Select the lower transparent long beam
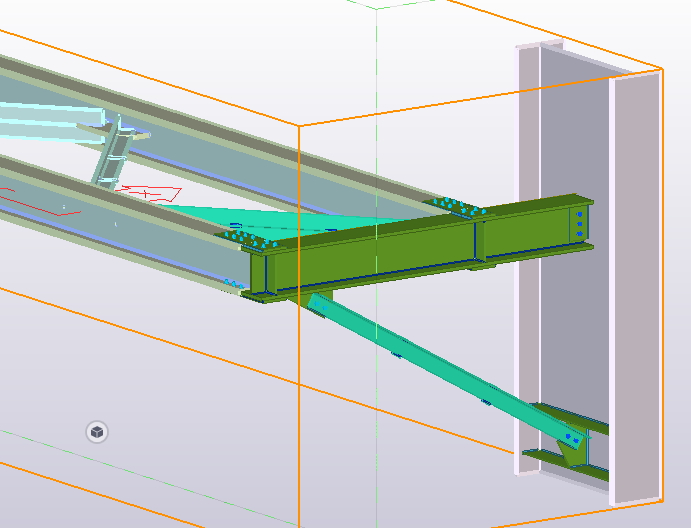Screen dimensions: 691x528 tap(130, 240)
